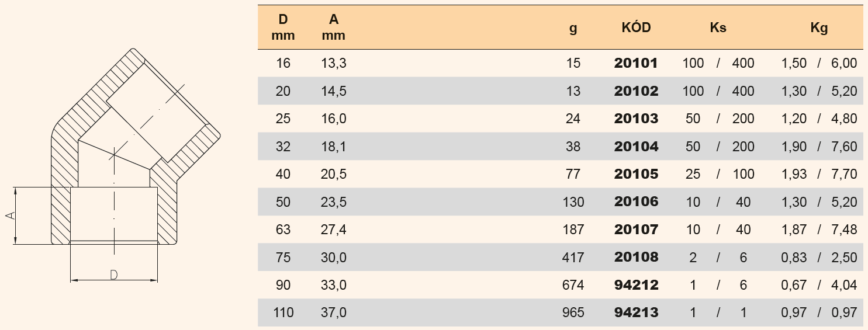
Task: Click the g weight column header
Action: pyautogui.click(x=573, y=28)
